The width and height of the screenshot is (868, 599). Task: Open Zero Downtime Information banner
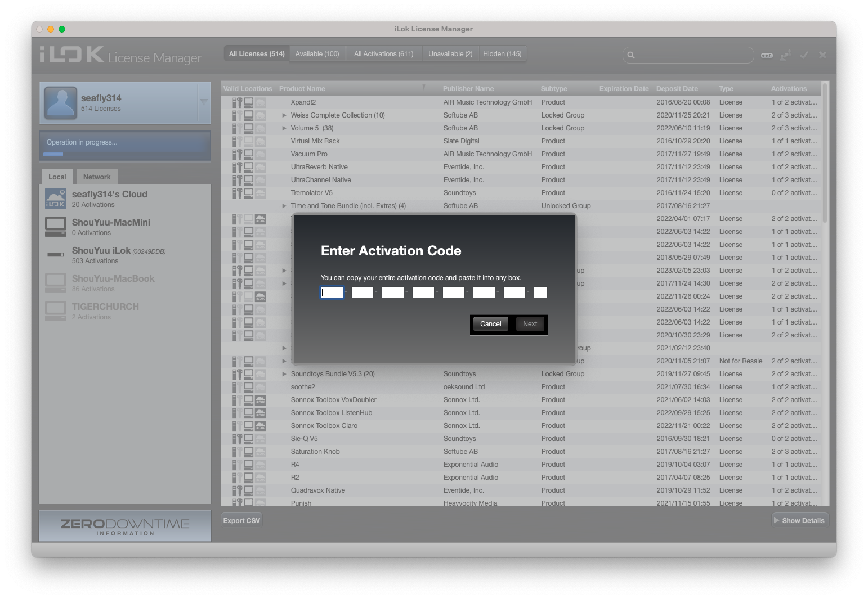click(x=125, y=526)
